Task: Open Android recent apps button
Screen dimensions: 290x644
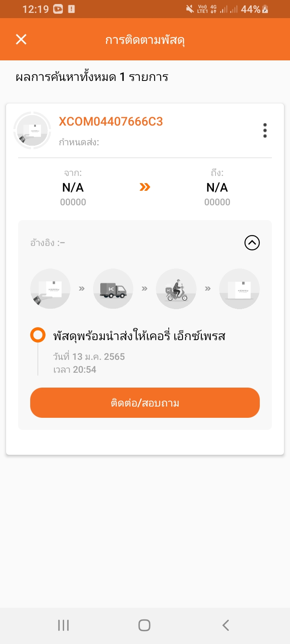Action: click(x=64, y=625)
